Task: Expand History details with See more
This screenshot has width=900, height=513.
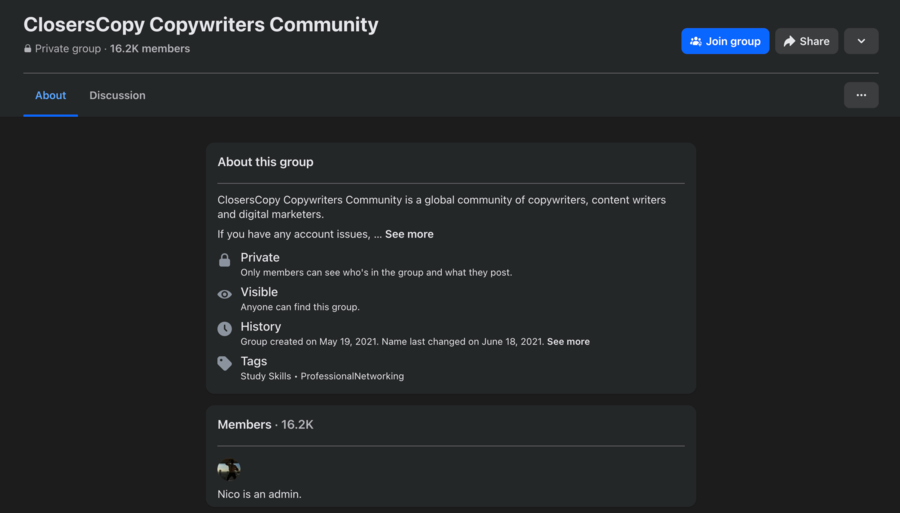Action: [x=568, y=341]
